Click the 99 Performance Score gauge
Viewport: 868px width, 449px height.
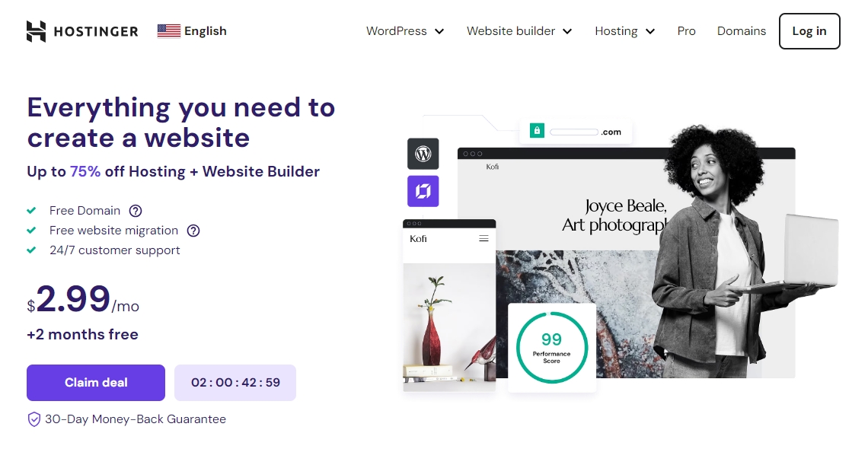[x=551, y=348]
